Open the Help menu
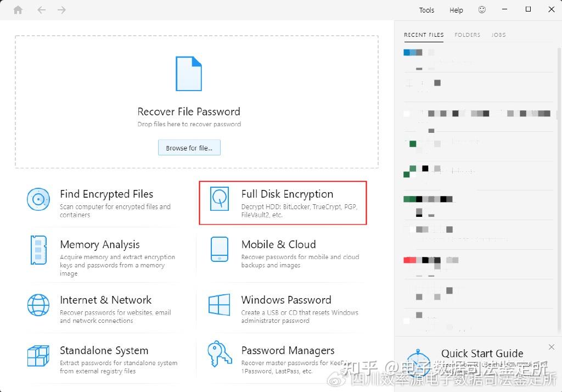The height and width of the screenshot is (392, 562). pyautogui.click(x=456, y=9)
